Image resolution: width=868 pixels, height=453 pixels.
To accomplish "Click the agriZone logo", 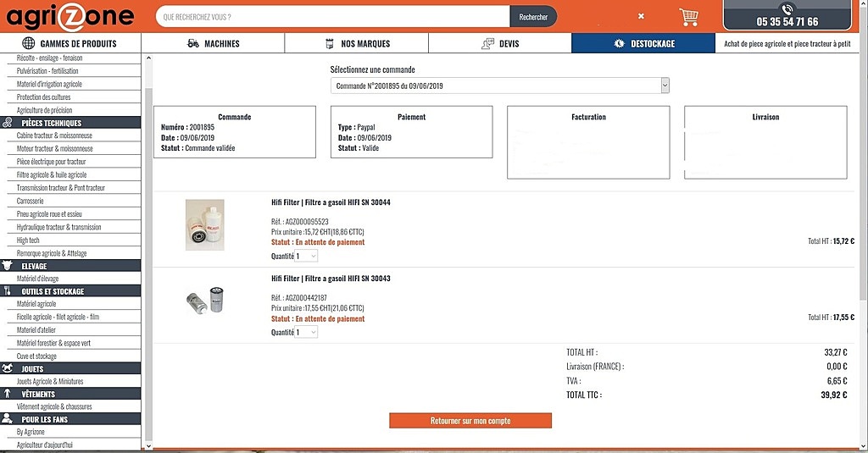I will pos(70,17).
